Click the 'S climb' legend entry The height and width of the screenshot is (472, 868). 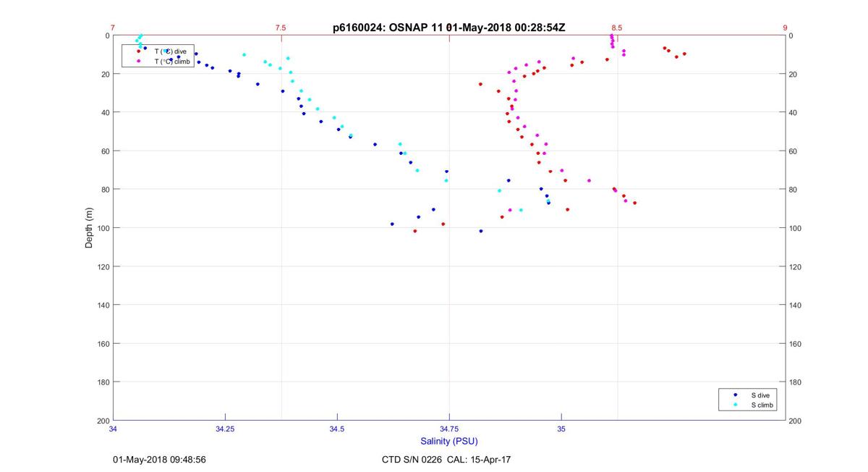click(x=762, y=405)
